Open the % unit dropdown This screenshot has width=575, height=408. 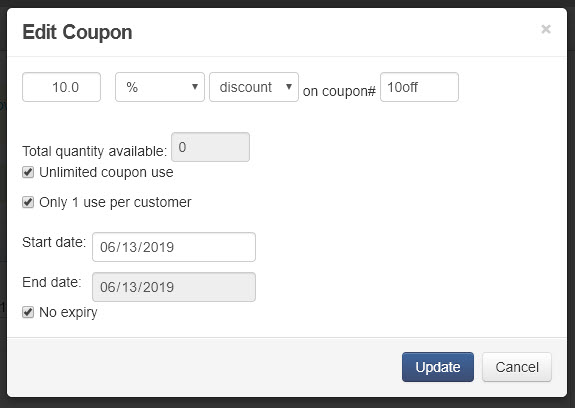160,87
